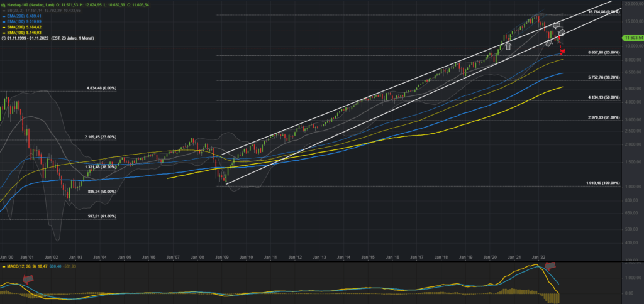Click the MACD signal value 600,40
The height and width of the screenshot is (304, 644).
pyautogui.click(x=55, y=267)
